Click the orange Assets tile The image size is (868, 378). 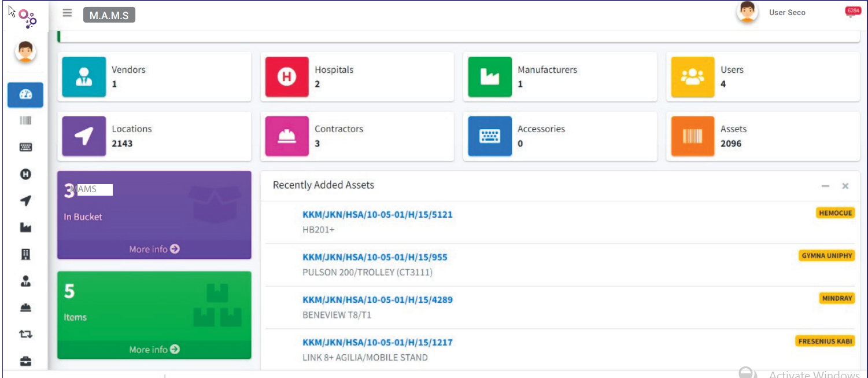(693, 137)
